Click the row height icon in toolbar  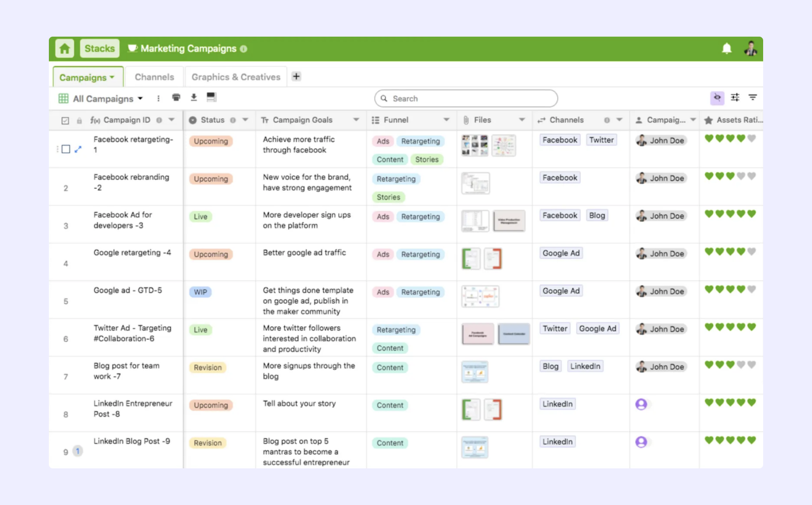pyautogui.click(x=211, y=97)
